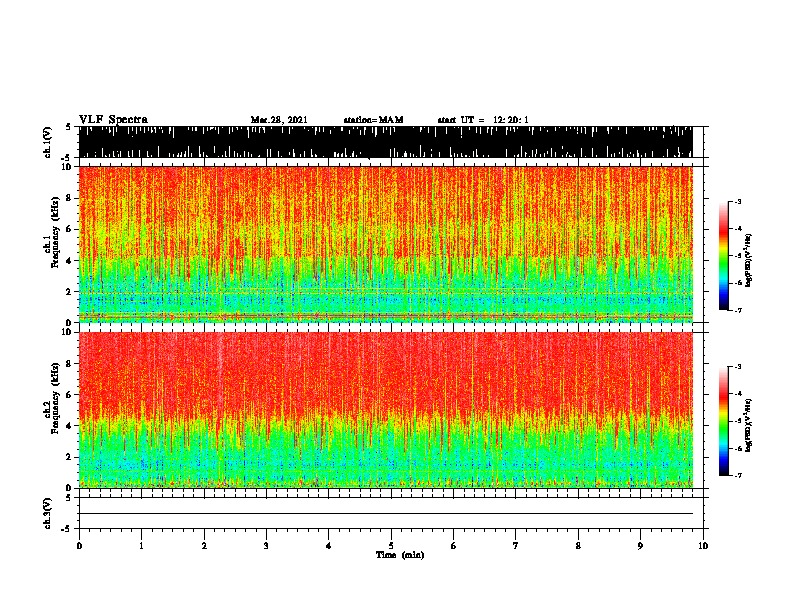The width and height of the screenshot is (792, 612).
Task: Click the "-7" label on ch.2 colorbar
Action: tap(737, 475)
